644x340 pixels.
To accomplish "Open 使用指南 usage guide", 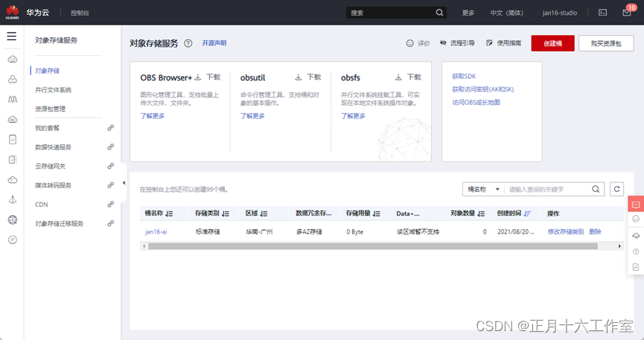I will [x=503, y=43].
